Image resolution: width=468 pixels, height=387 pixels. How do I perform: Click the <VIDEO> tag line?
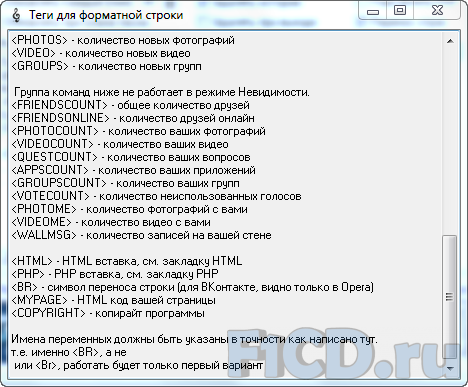(x=101, y=53)
